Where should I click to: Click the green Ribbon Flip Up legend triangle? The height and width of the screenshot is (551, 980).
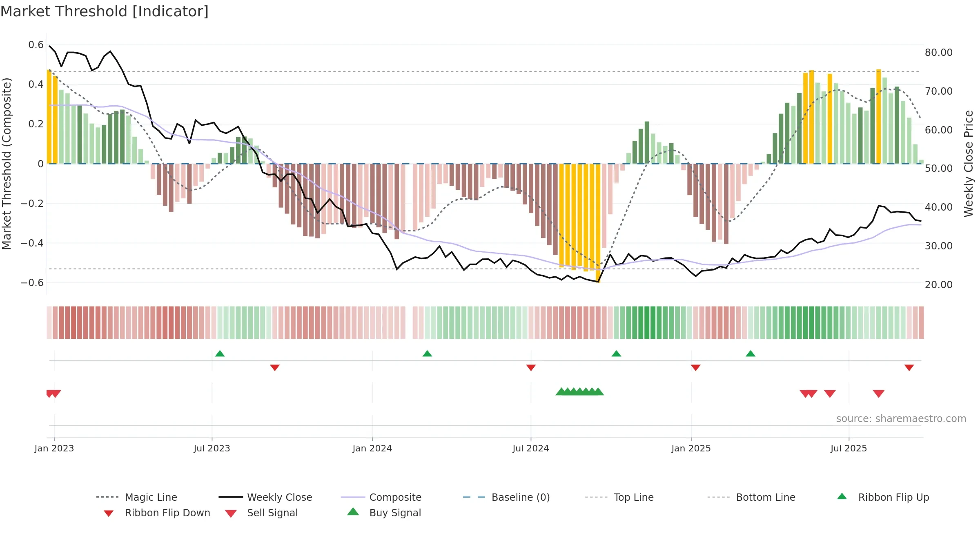tap(842, 496)
